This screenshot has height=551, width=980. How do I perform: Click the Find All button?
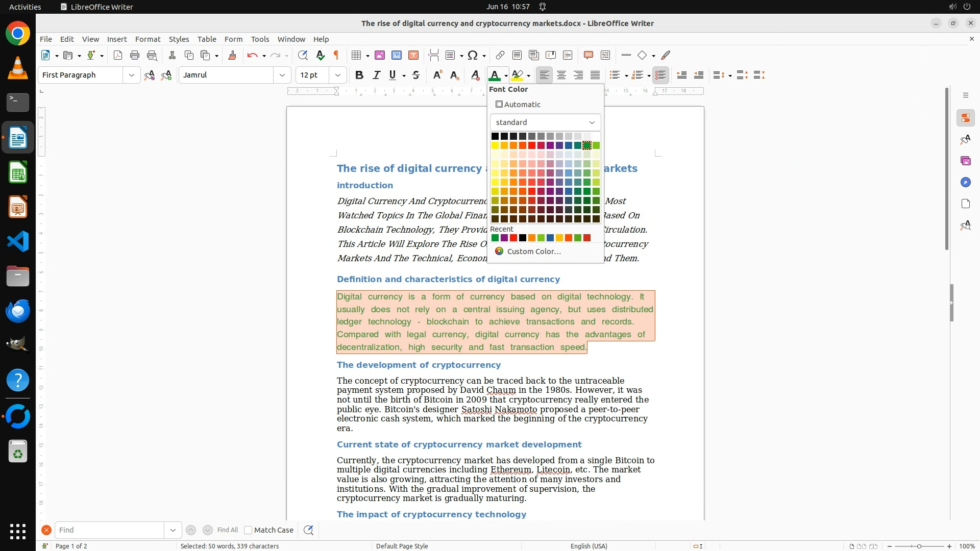pos(227,530)
